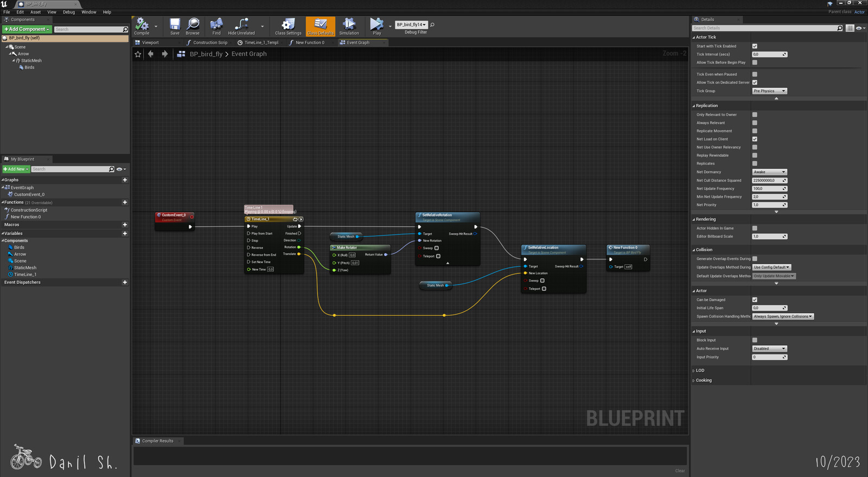Click the Actor parent class link

859,12
